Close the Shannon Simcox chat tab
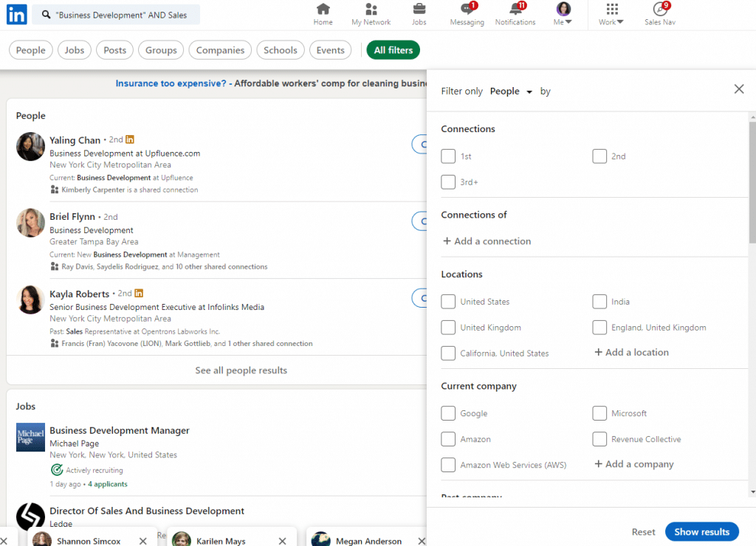Screen dimensions: 756x546 tap(142, 541)
